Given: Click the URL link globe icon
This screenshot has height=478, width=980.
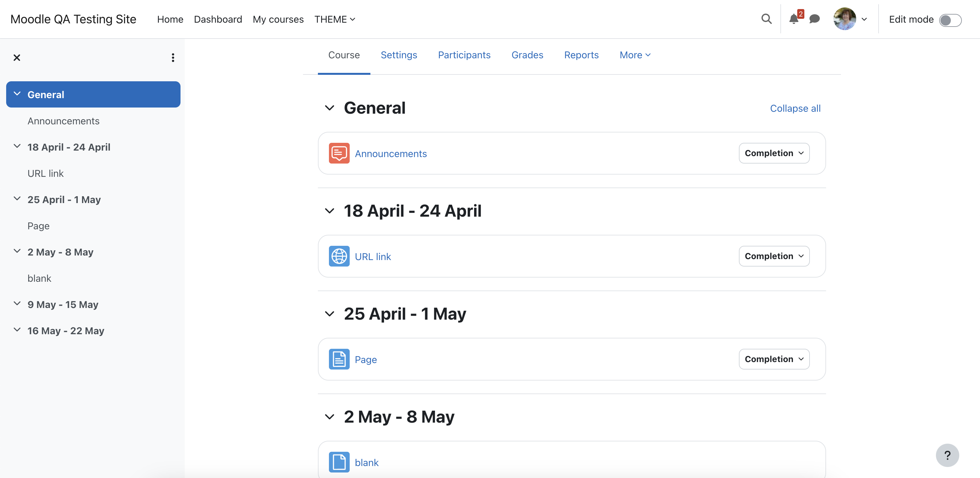Looking at the screenshot, I should (339, 256).
